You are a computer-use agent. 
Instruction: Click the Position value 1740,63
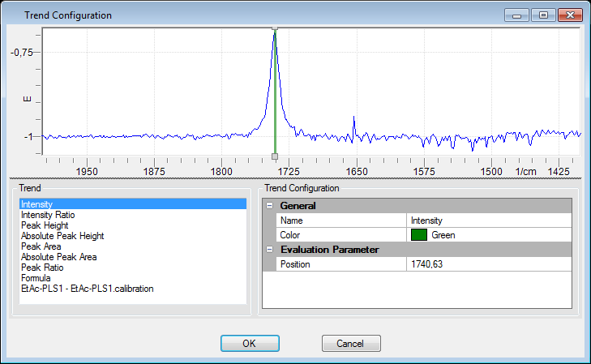tap(489, 264)
